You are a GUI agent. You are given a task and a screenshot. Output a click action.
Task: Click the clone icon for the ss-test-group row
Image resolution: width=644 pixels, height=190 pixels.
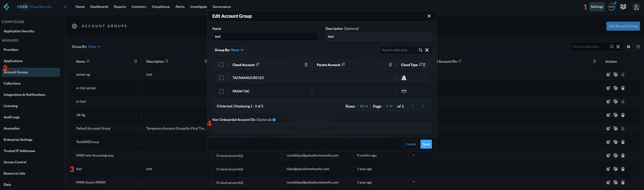[x=615, y=88]
